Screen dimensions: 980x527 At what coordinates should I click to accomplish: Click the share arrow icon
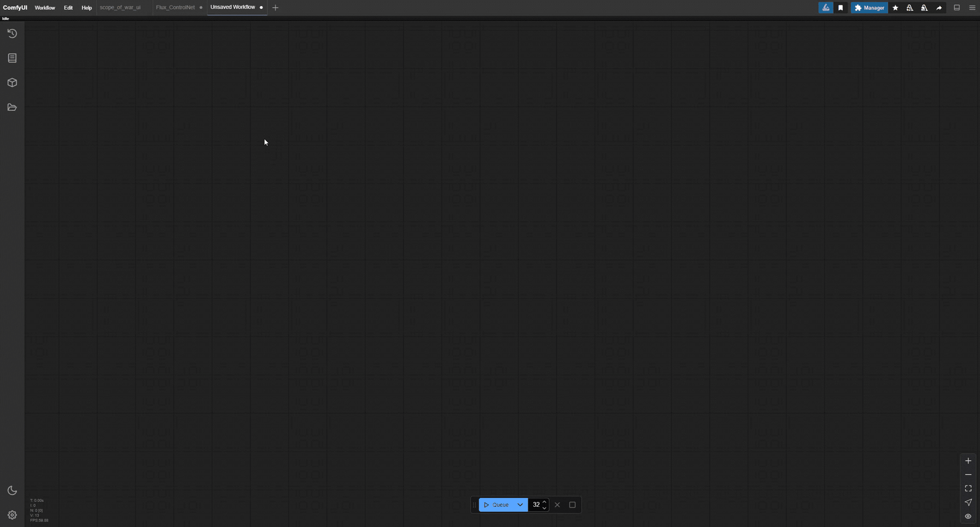tap(939, 8)
